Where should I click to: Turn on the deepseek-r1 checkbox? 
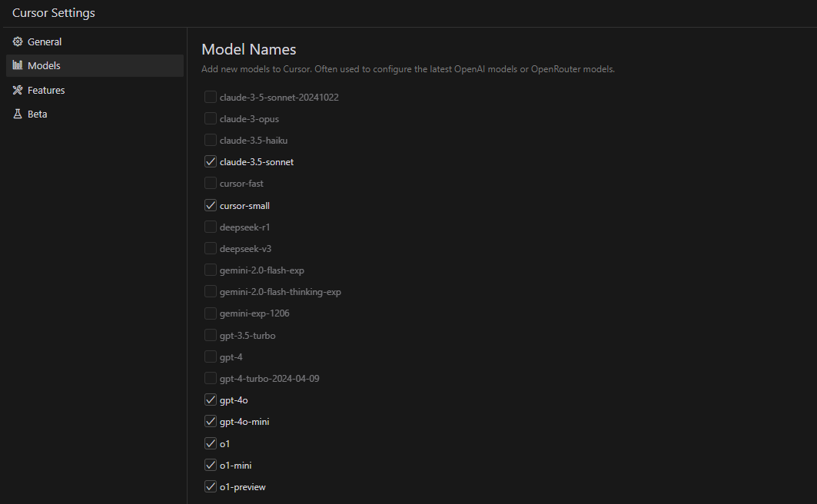211,227
